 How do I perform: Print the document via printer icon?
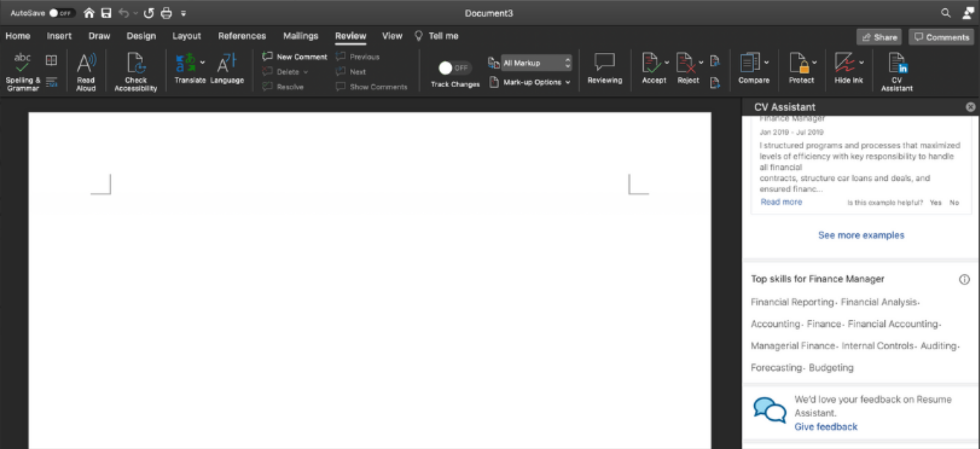point(166,13)
